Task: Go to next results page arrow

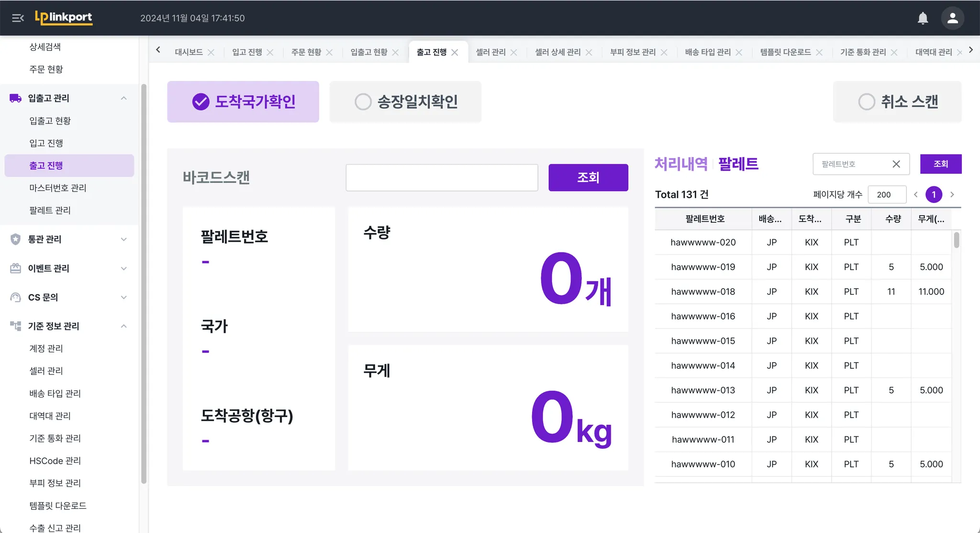Action: click(952, 194)
